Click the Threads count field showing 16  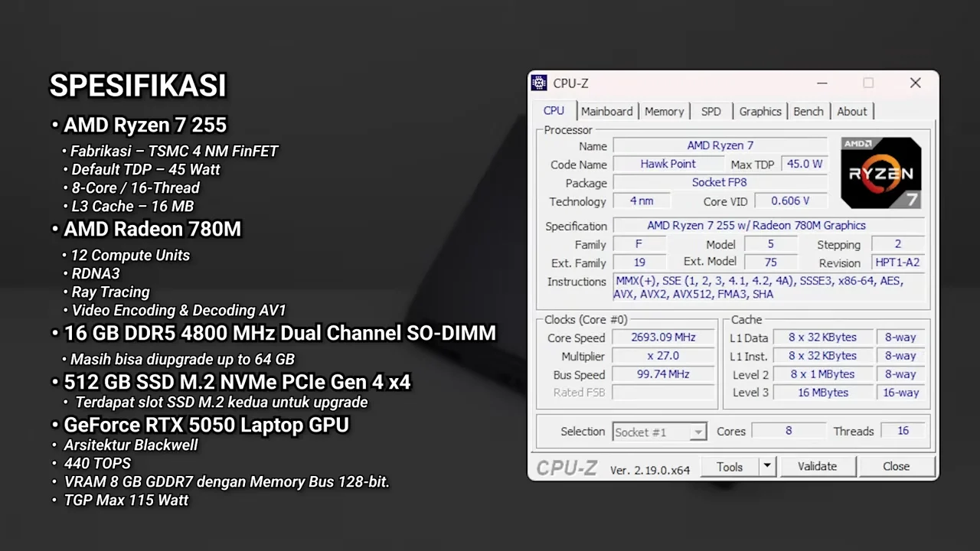point(903,431)
